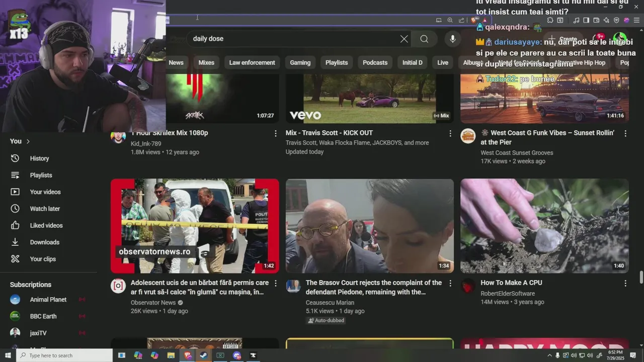Toggle the browser sidebar panel icon
The image size is (644, 362).
pyautogui.click(x=586, y=20)
